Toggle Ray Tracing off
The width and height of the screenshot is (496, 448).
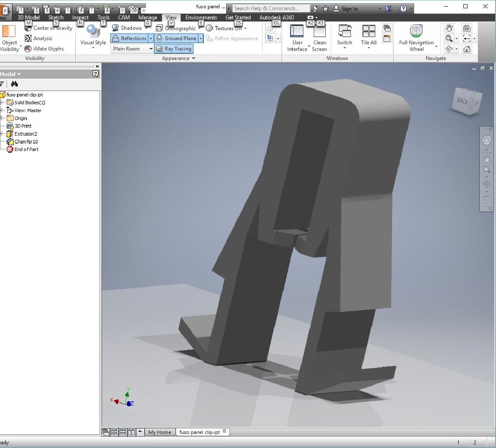pyautogui.click(x=174, y=49)
